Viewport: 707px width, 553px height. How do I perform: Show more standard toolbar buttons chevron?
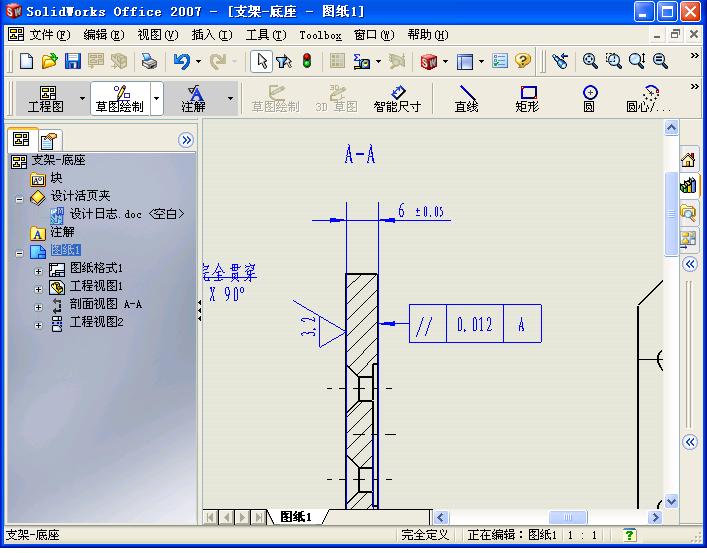(695, 55)
